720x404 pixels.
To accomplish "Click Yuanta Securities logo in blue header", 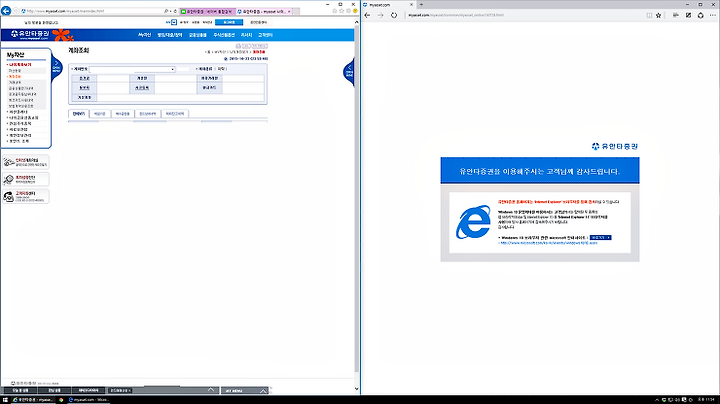I will [x=30, y=34].
